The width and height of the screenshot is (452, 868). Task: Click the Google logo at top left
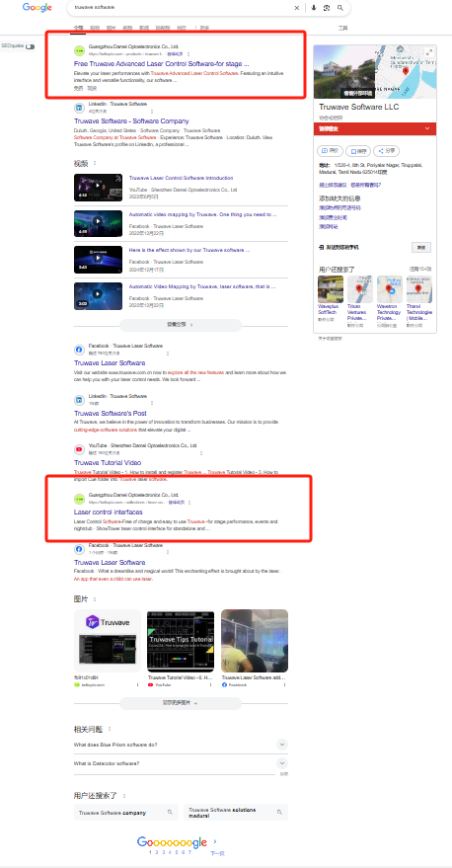point(38,8)
